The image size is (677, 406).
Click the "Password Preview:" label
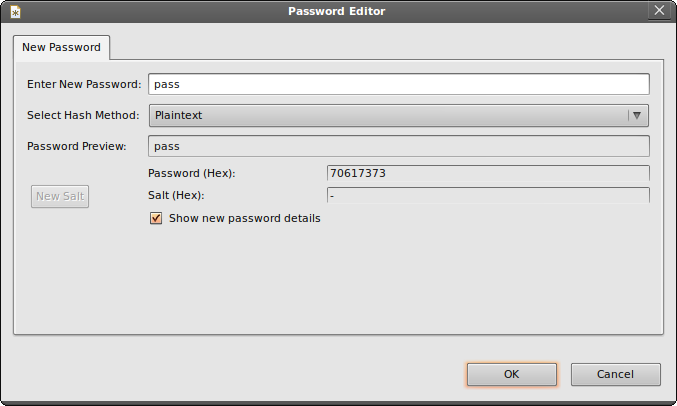76,146
